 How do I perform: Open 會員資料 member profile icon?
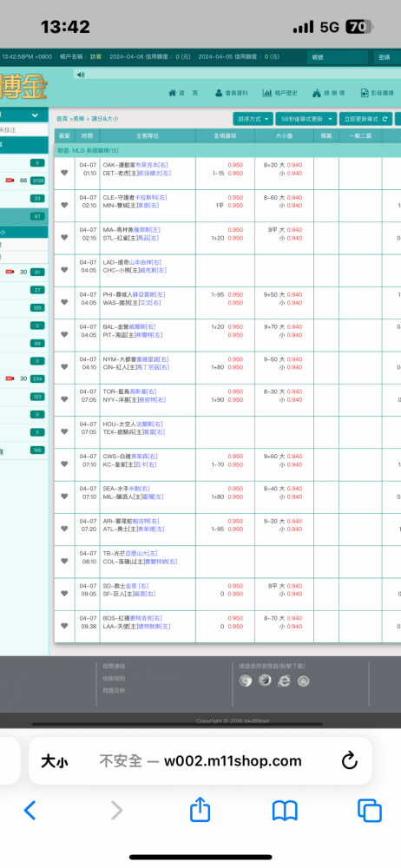220,93
